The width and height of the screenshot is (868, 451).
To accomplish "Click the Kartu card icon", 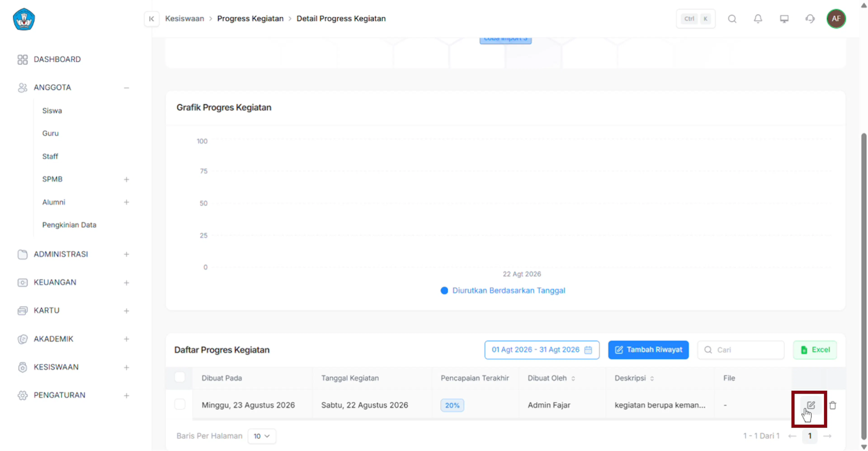I will coord(23,311).
